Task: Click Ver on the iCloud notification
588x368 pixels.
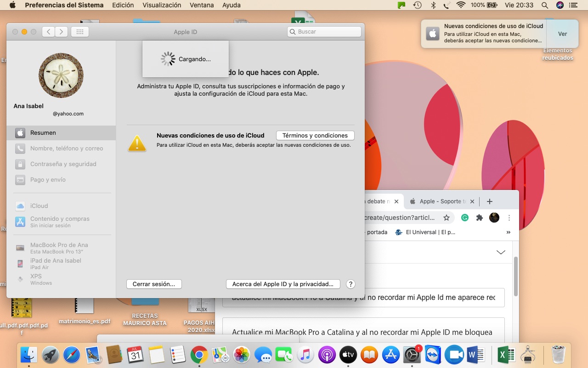Action: click(x=562, y=34)
